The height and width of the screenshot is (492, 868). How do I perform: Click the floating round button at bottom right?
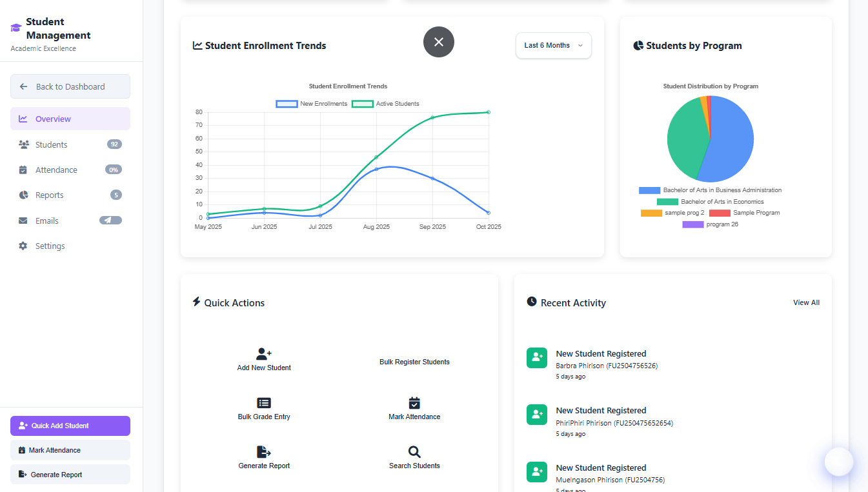click(x=838, y=462)
